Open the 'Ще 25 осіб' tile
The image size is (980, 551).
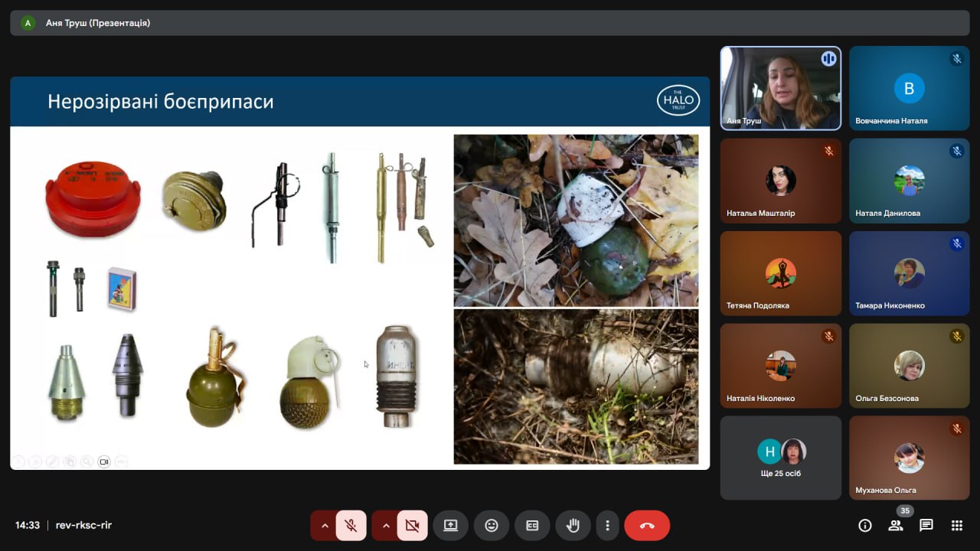780,458
